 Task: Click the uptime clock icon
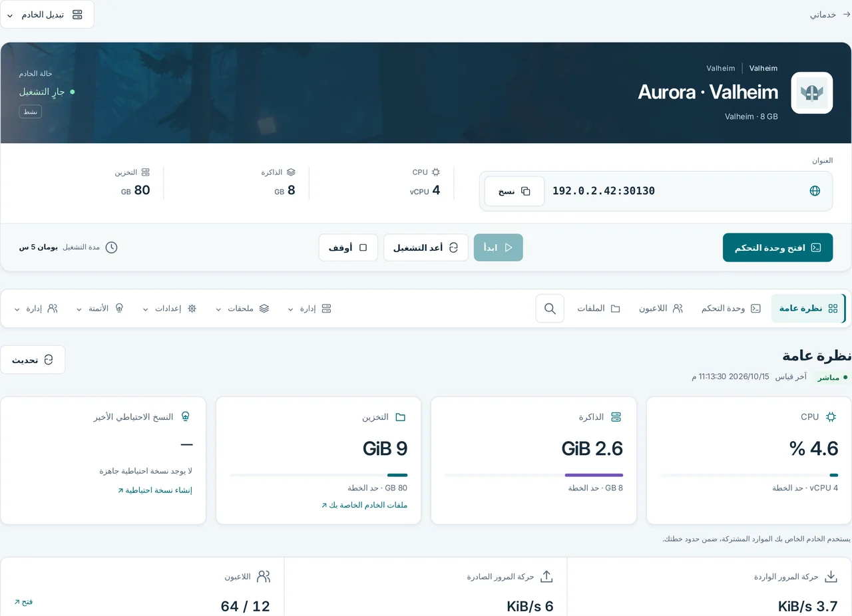point(111,247)
